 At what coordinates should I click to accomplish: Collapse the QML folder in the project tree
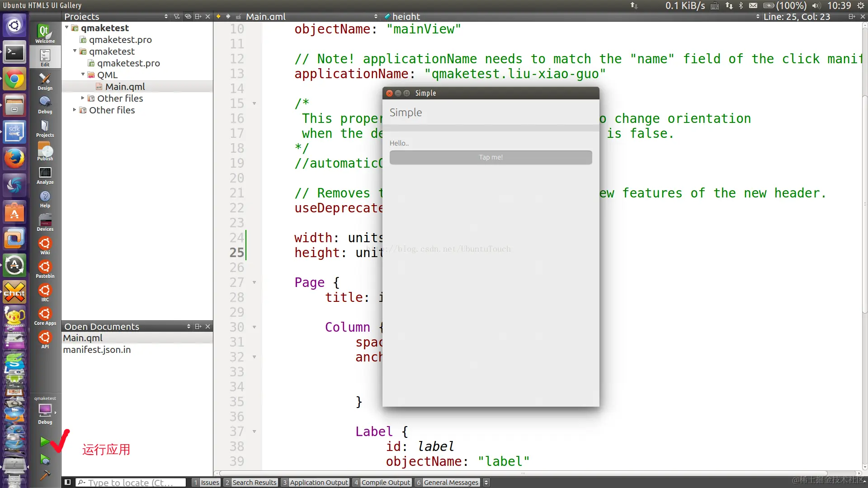(83, 75)
